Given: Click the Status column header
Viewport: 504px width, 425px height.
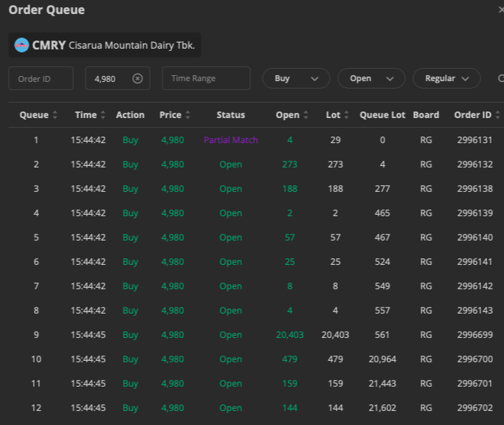Looking at the screenshot, I should 230,115.
